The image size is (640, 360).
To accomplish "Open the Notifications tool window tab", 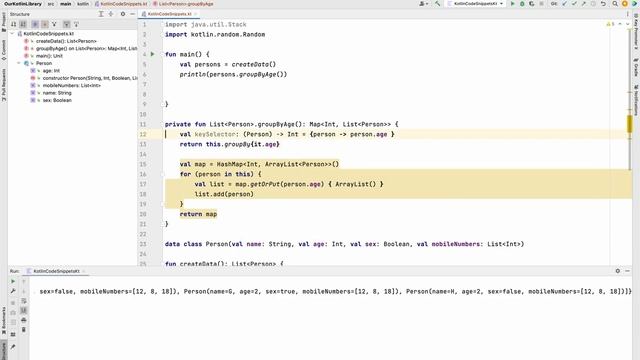I will 636,100.
